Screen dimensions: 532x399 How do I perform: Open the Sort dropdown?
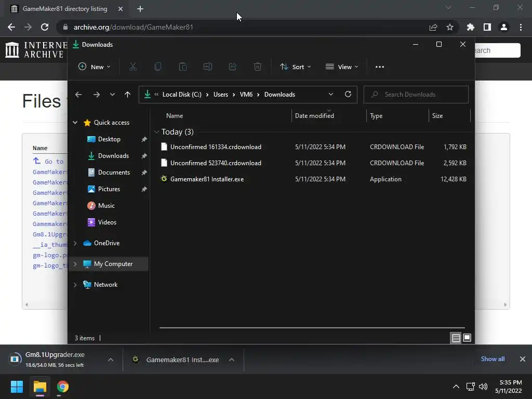(x=295, y=67)
